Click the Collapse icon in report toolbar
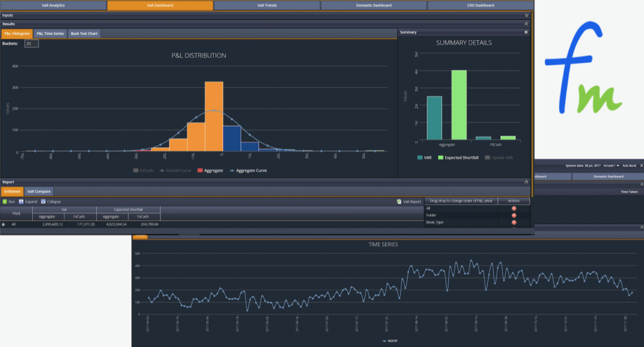Screen dimensions: 644x347 tap(43, 202)
